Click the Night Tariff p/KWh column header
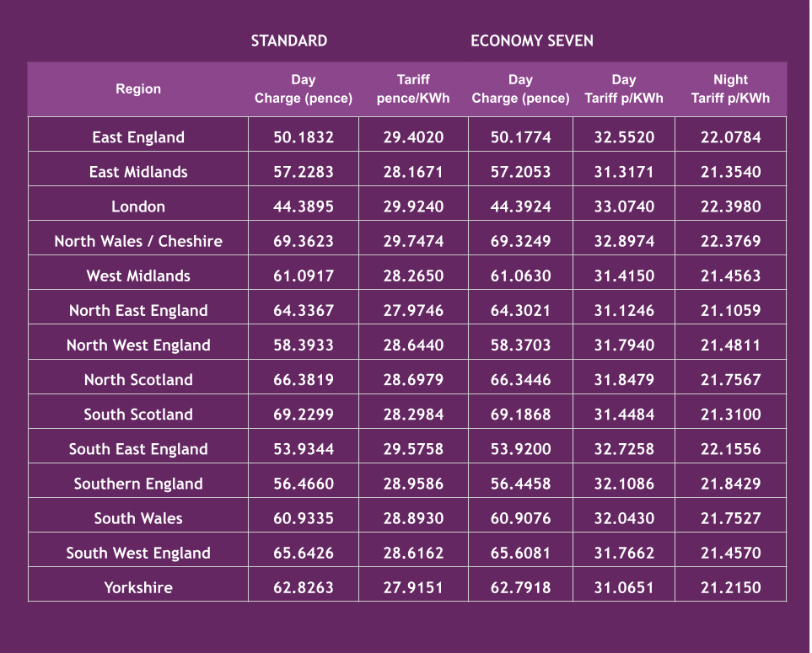 (730, 88)
